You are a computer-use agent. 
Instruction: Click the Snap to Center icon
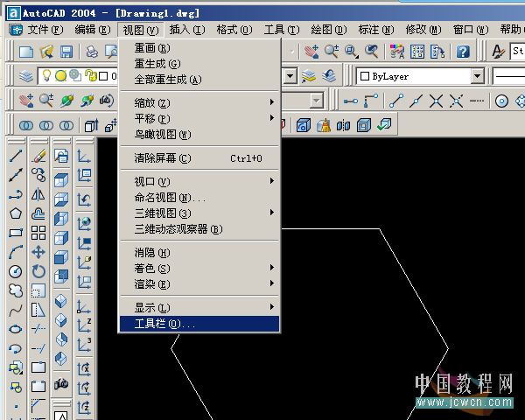click(501, 101)
